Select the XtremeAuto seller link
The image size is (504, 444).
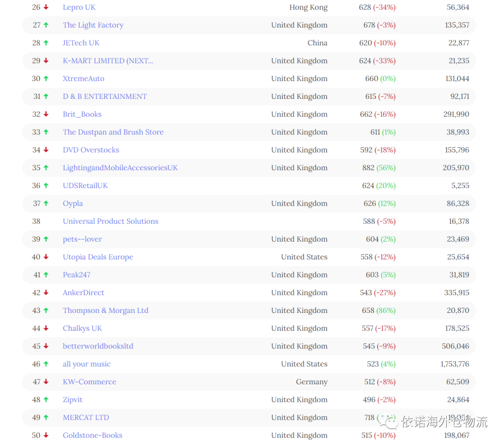pos(84,79)
